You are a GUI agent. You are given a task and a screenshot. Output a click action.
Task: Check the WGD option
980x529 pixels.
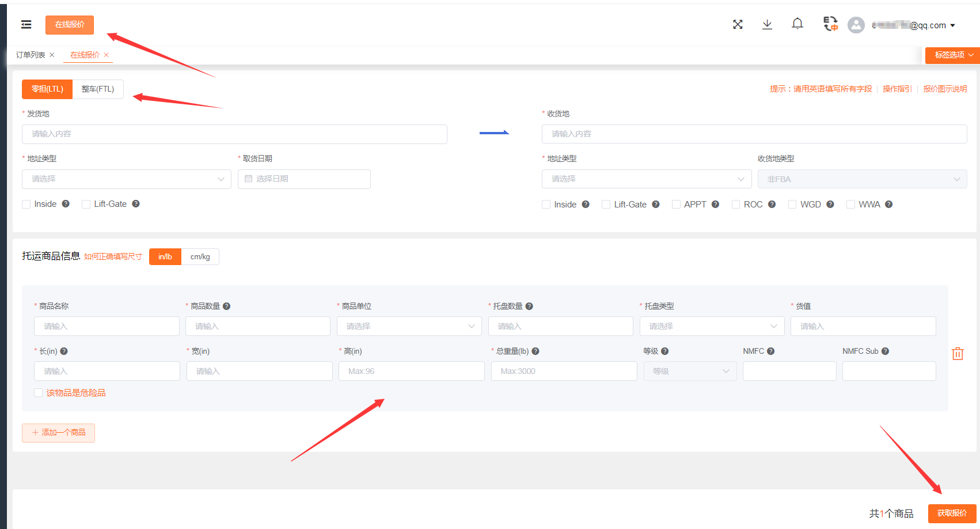click(792, 205)
